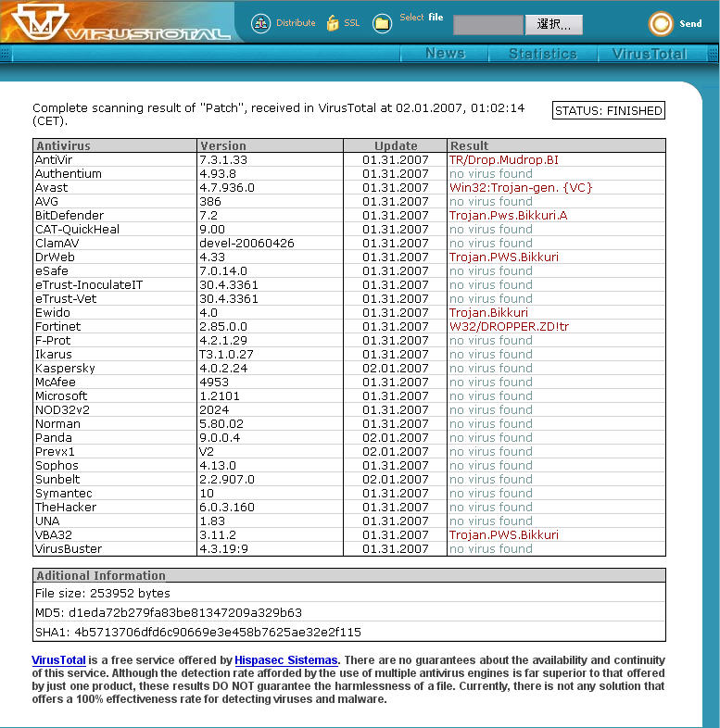Screen dimensions: 720x728
Task: Click the File size: 253952 bytes line
Action: (x=103, y=594)
